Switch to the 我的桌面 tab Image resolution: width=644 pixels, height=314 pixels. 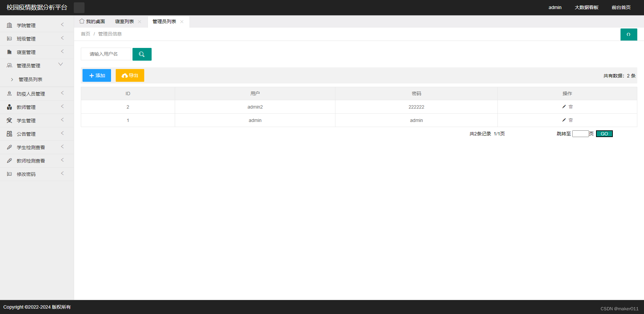coord(92,21)
